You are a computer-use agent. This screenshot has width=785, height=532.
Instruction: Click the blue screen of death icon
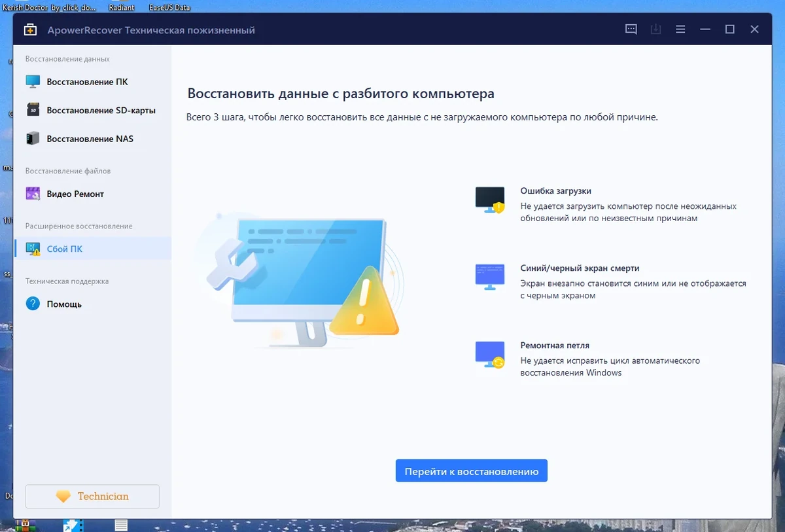[490, 277]
